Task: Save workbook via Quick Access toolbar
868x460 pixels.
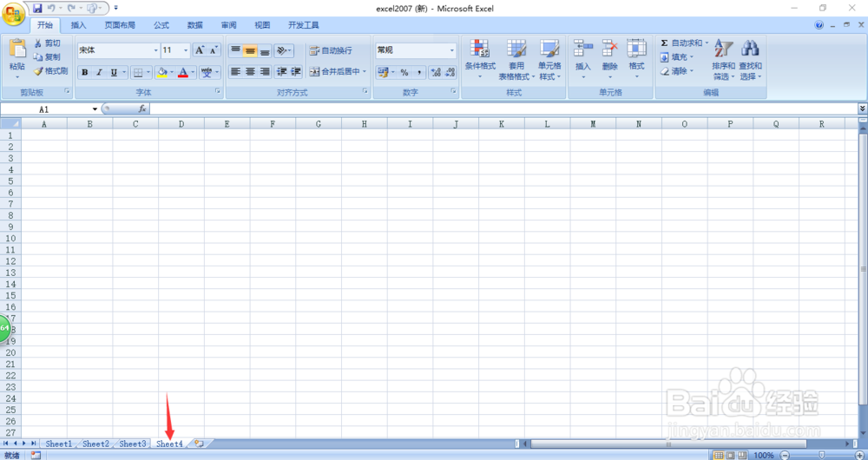Action: point(37,9)
